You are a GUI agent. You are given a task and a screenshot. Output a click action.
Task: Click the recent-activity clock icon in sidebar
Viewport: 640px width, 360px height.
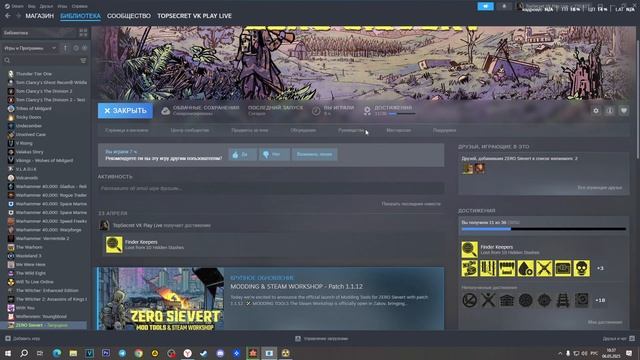[x=76, y=48]
